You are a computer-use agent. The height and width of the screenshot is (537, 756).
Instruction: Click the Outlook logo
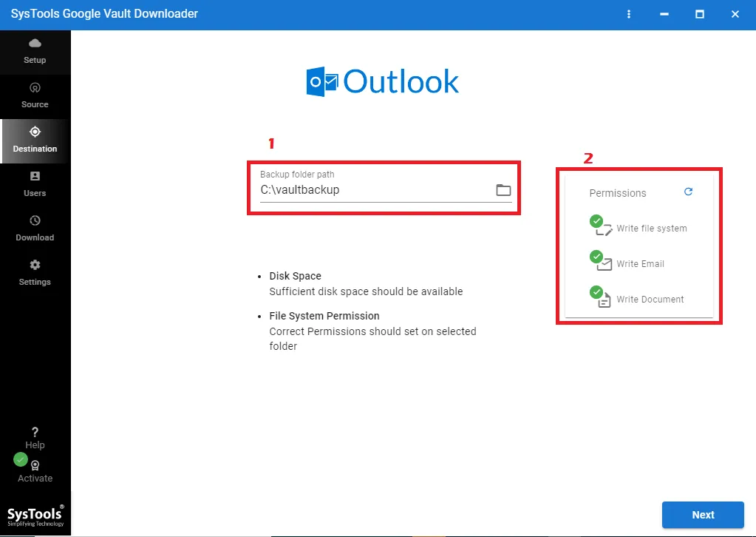tap(382, 81)
